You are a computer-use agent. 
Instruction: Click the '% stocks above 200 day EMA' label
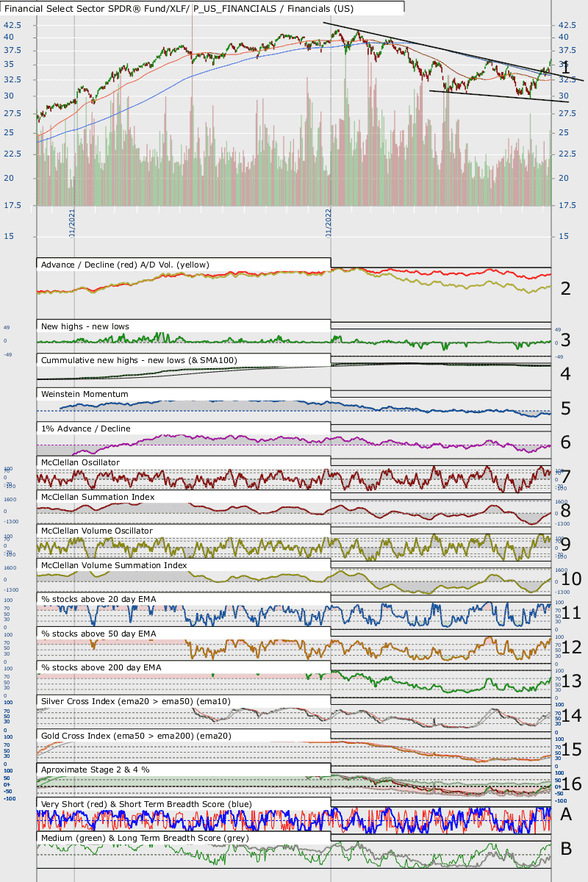[x=101, y=667]
